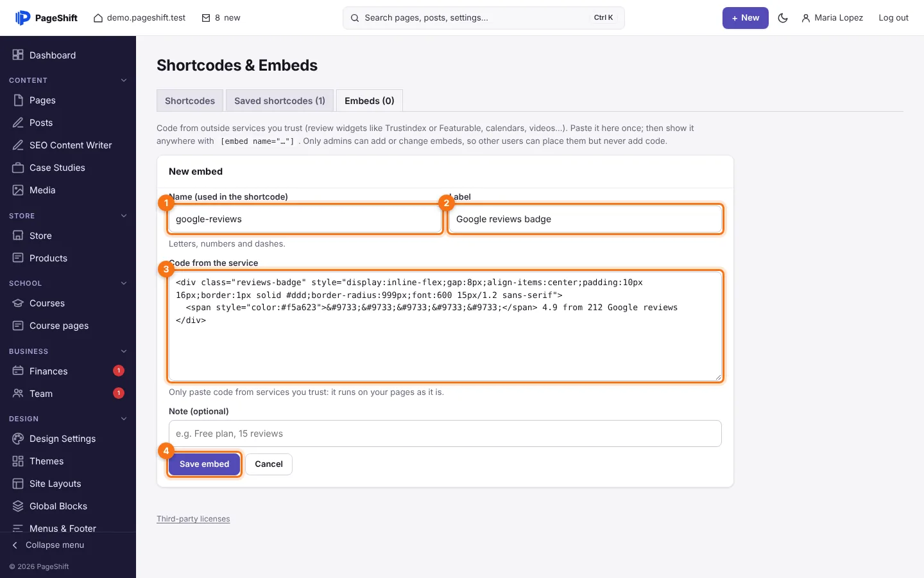Viewport: 924px width, 578px height.
Task: Click the embed Name field with google-reviews
Action: point(305,219)
